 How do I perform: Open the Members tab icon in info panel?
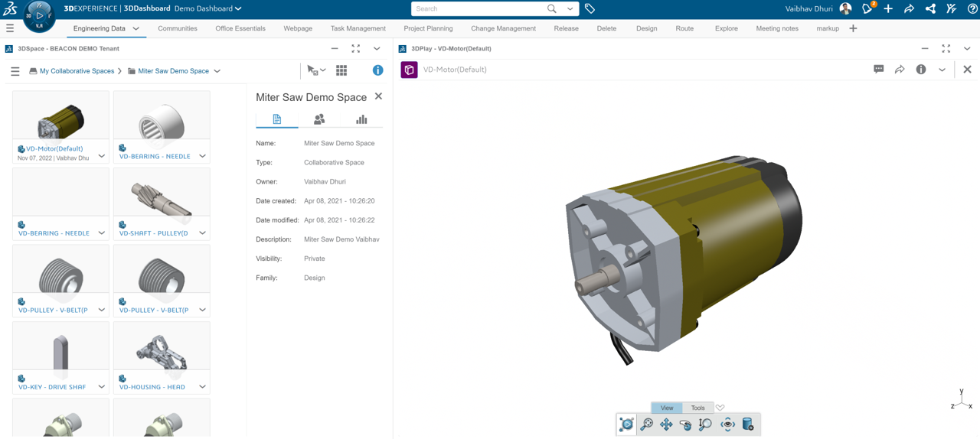point(319,119)
